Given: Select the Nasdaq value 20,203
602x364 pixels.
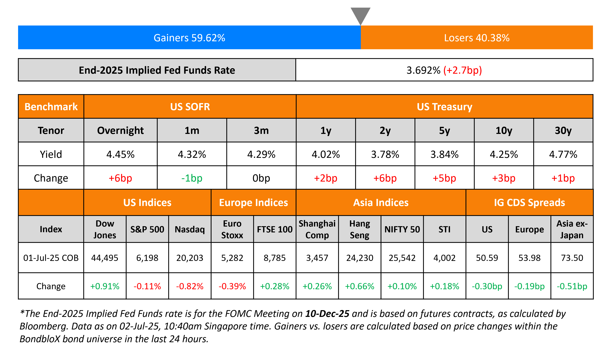Looking at the screenshot, I should pyautogui.click(x=190, y=258).
